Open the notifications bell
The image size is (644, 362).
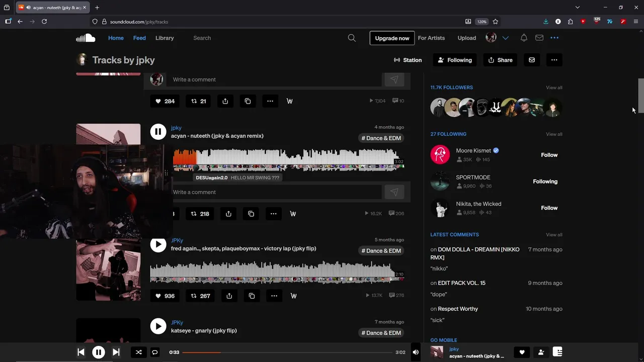point(524,38)
